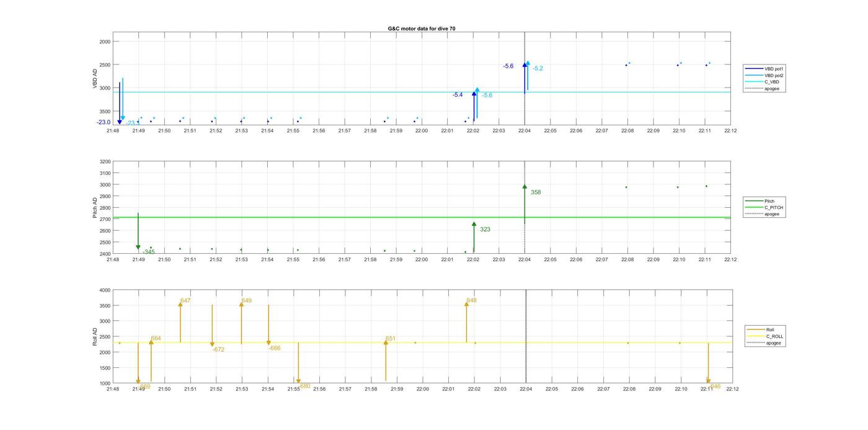Click the 323 pitch arrow head
Image resolution: width=868 pixels, height=430 pixels.
pyautogui.click(x=474, y=224)
